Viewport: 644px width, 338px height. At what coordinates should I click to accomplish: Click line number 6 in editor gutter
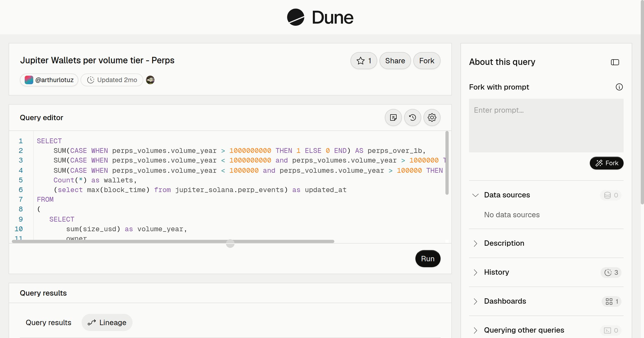coord(21,190)
